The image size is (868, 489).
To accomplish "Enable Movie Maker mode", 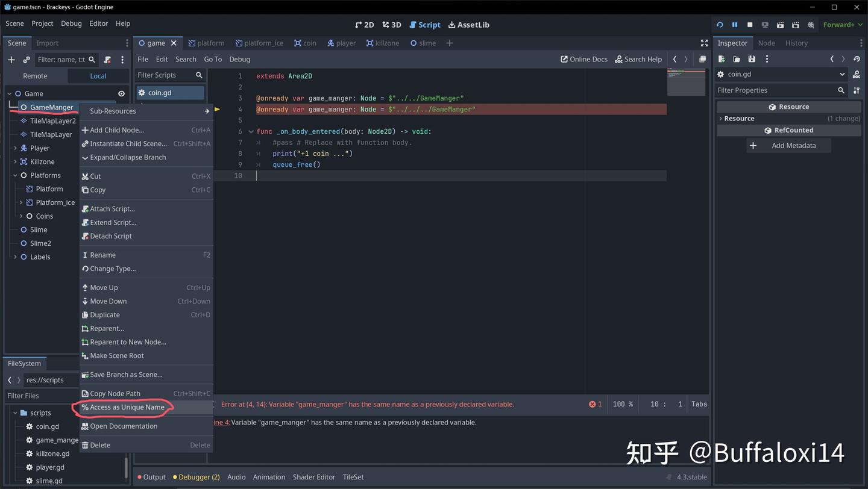I will tap(811, 25).
